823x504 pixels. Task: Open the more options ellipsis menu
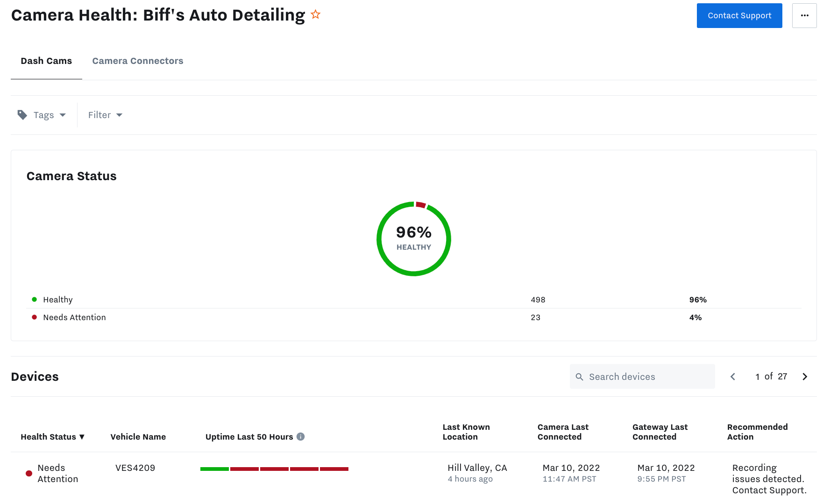[804, 15]
